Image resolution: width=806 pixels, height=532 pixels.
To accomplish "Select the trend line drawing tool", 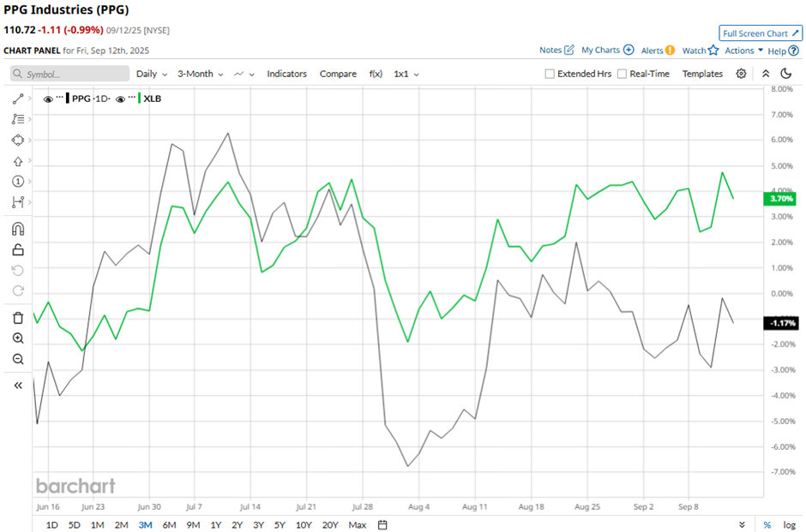I will [x=18, y=99].
